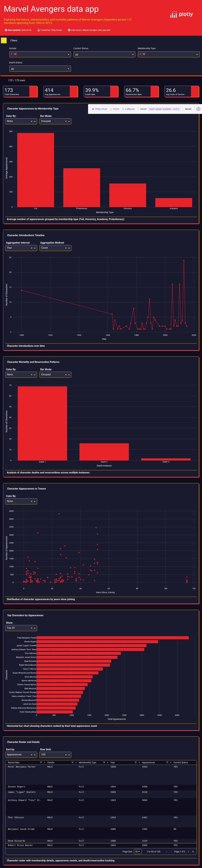Remove the All tag in Gender filter
Viewport: 202px width, 868px height.
point(12,54)
